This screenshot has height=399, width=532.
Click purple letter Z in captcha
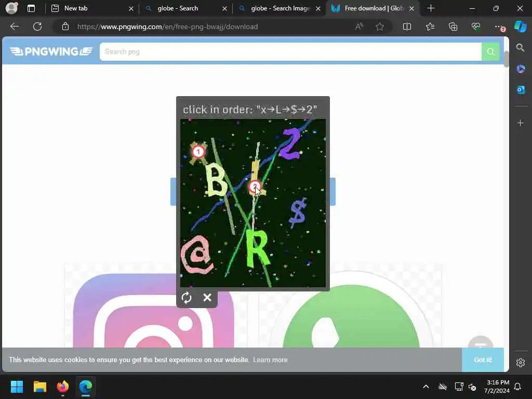click(291, 143)
